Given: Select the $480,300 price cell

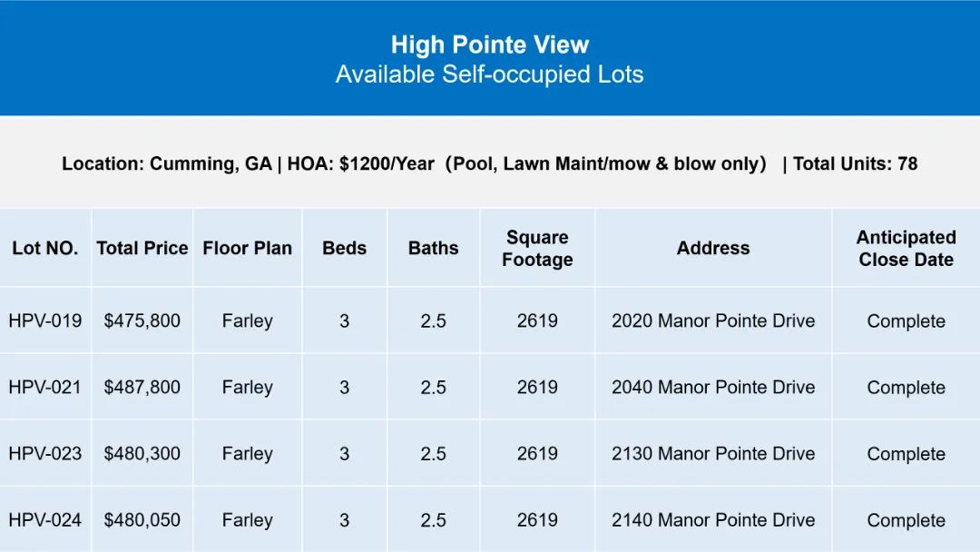Looking at the screenshot, I should (142, 453).
